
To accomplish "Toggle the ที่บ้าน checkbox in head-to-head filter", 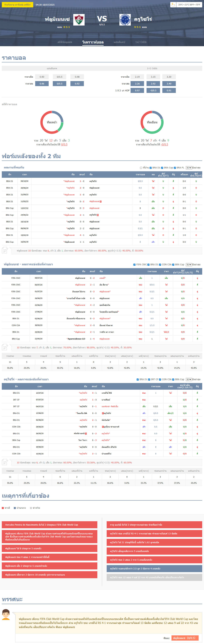I will click(141, 168).
